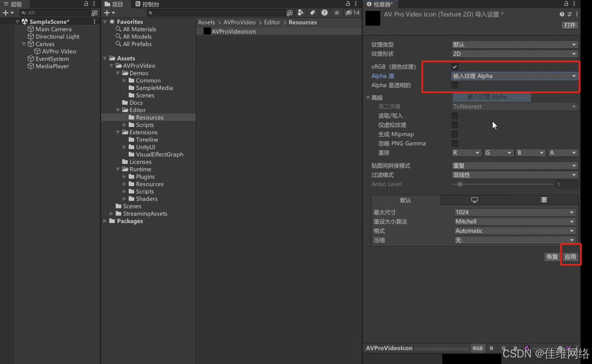Open the Hierarchy panel three-dot menu
592x364 pixels.
point(94,4)
